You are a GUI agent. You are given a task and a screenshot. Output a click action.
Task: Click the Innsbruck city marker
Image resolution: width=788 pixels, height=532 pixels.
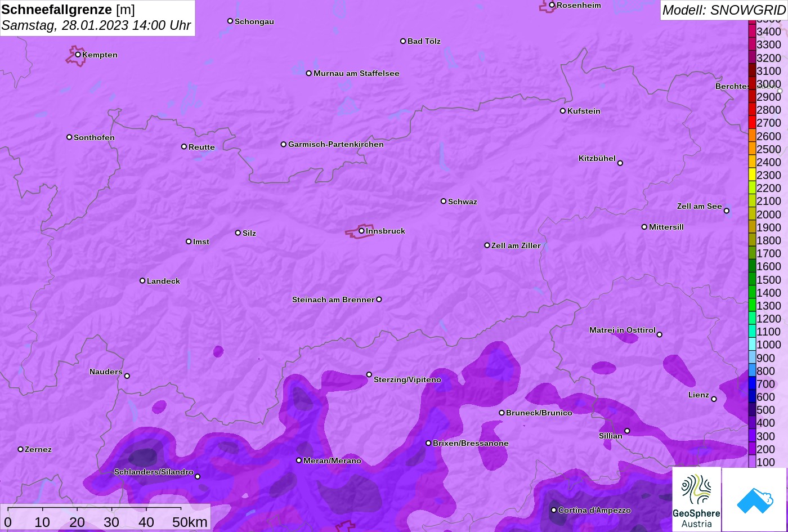point(361,231)
